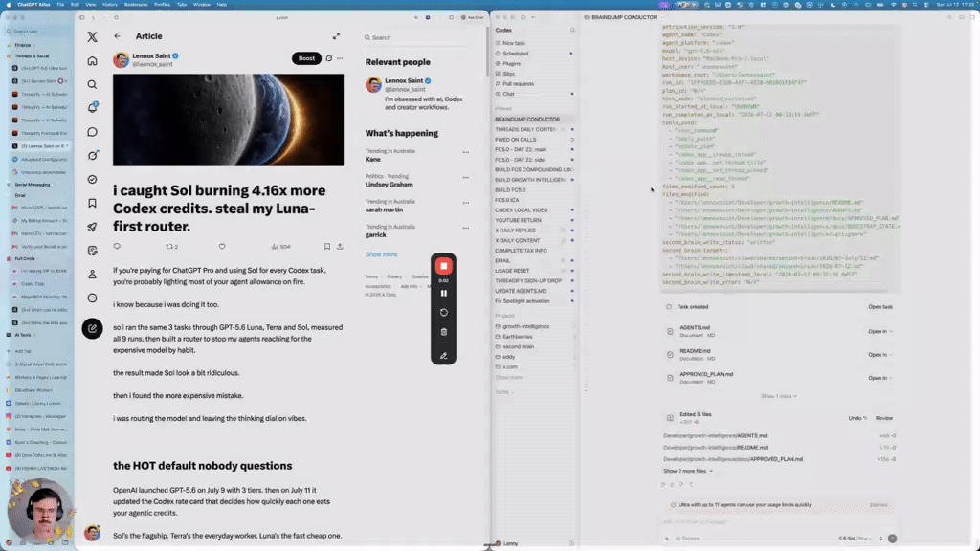Open the Grok icon in X sidebar
Viewport: 980px width, 551px height.
click(92, 156)
